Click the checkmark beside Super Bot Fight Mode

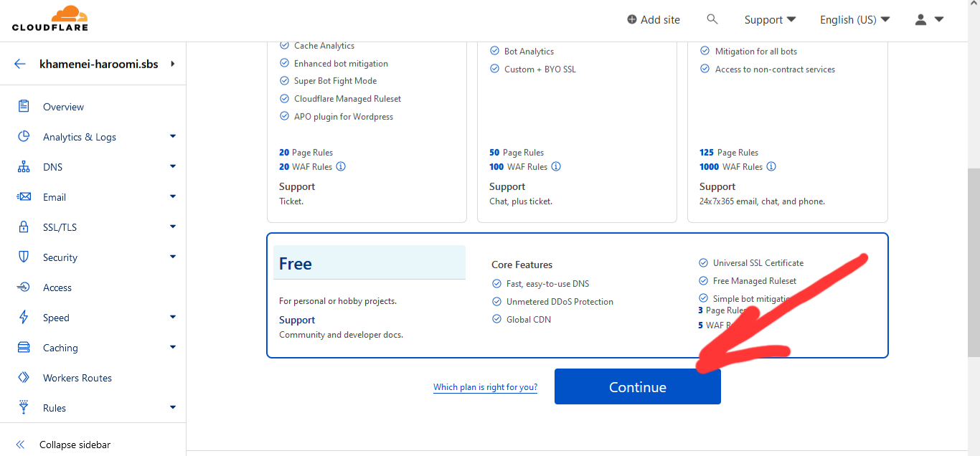click(284, 80)
